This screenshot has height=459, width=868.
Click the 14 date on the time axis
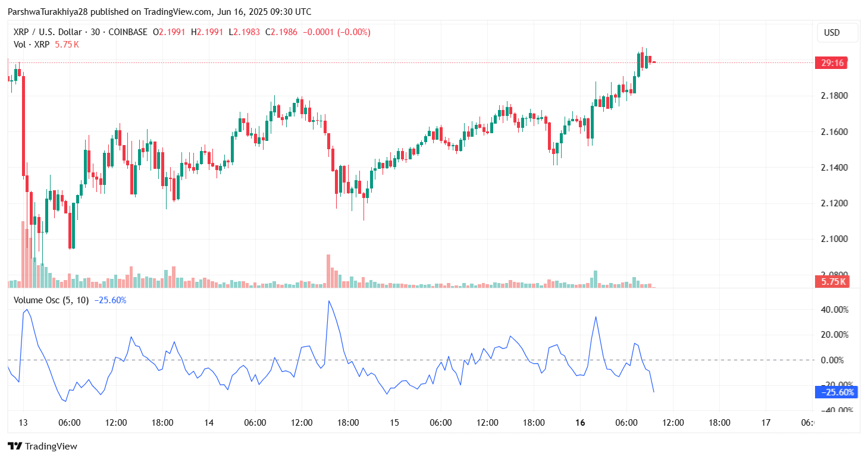coord(209,423)
